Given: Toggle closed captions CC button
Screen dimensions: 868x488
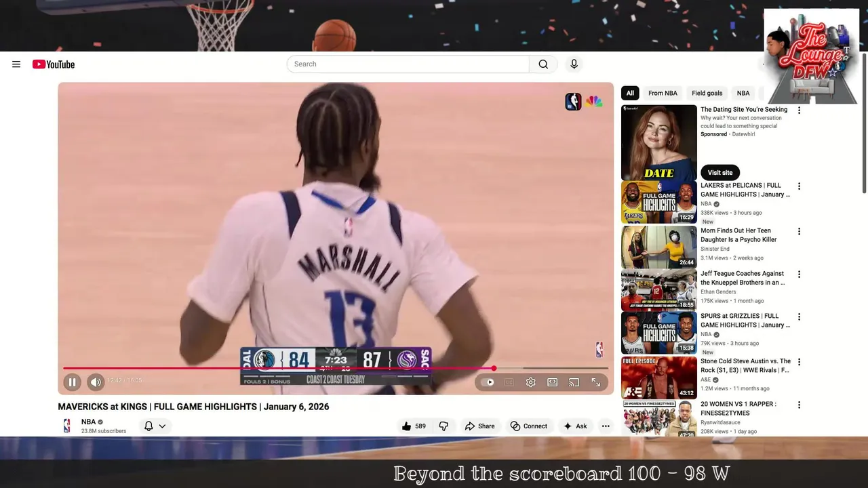Looking at the screenshot, I should click(x=509, y=382).
